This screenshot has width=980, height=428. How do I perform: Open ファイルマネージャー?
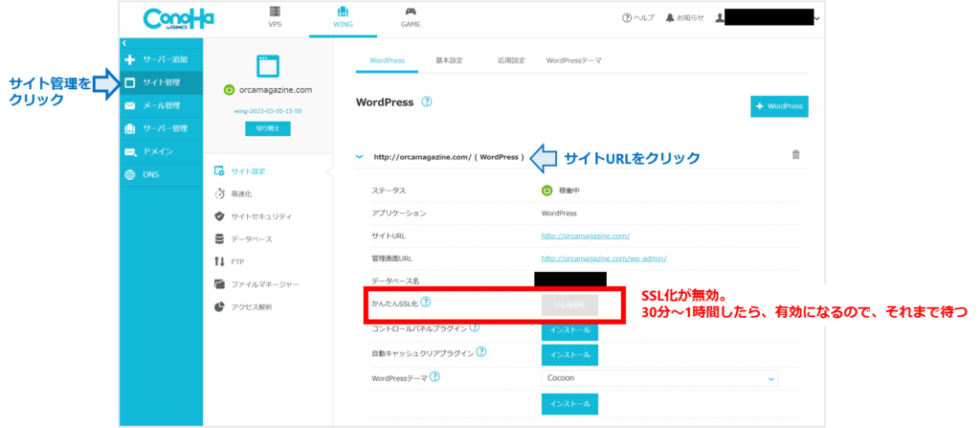pyautogui.click(x=265, y=284)
